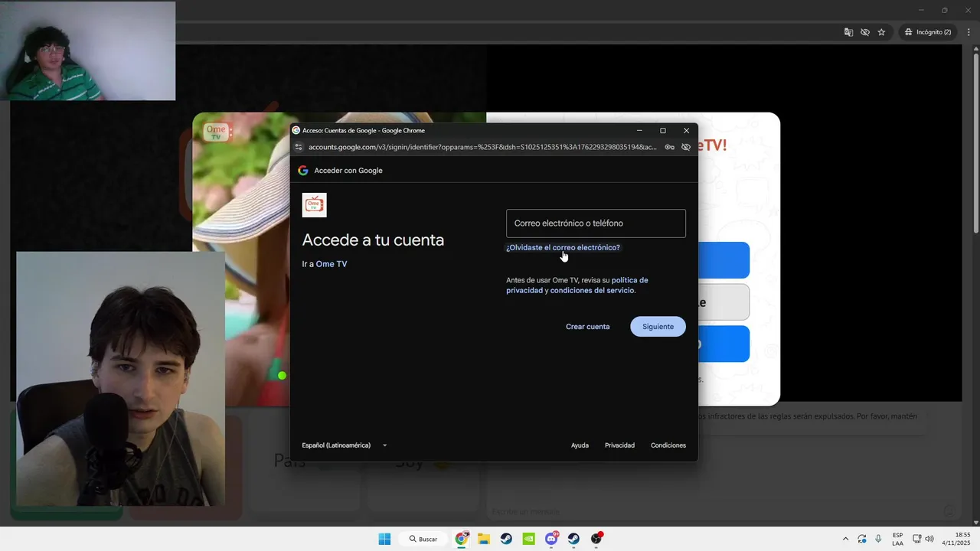Open the Steam icon right of Discord
Viewport: 980px width, 551px height.
point(573,539)
